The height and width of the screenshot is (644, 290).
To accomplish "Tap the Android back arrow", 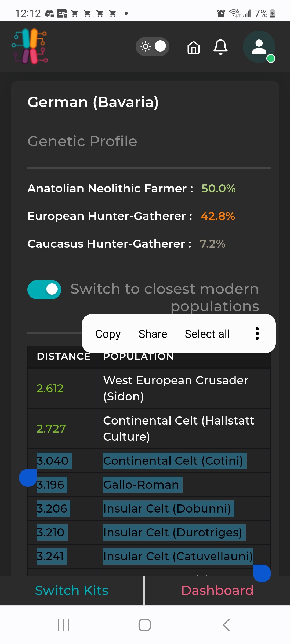I will (226, 625).
